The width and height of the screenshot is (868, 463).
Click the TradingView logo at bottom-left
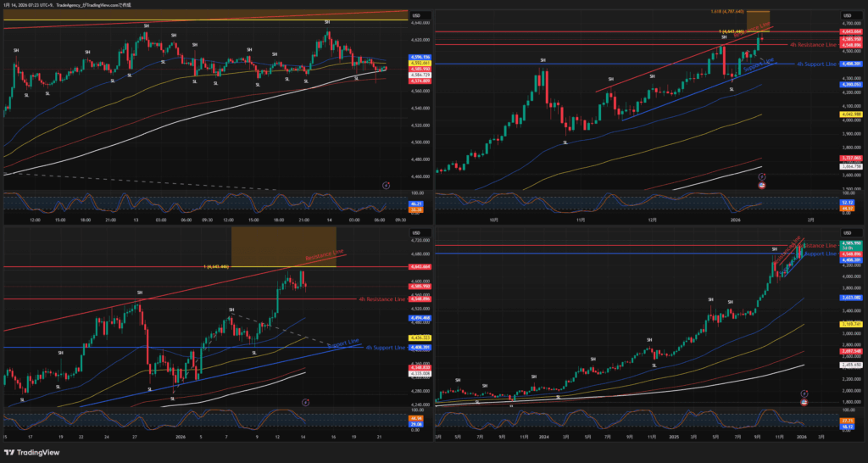(x=34, y=451)
